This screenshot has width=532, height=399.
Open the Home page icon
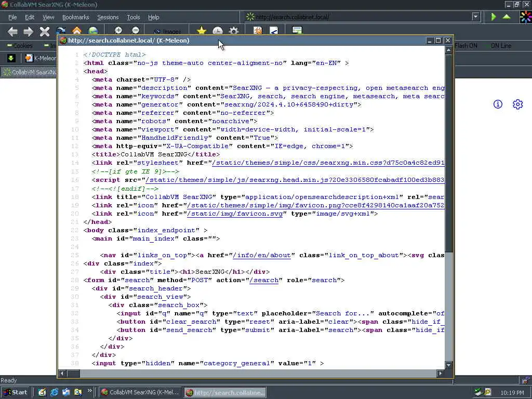point(77,31)
